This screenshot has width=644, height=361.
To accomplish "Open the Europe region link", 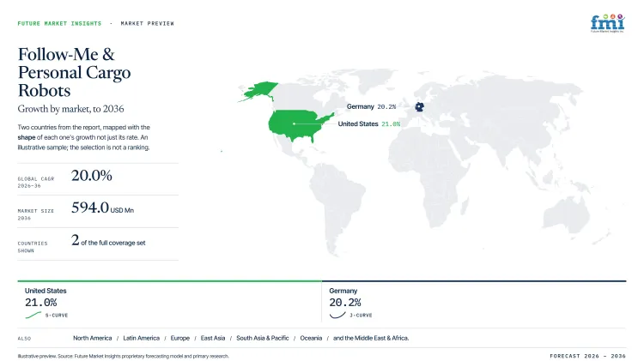I will [180, 338].
